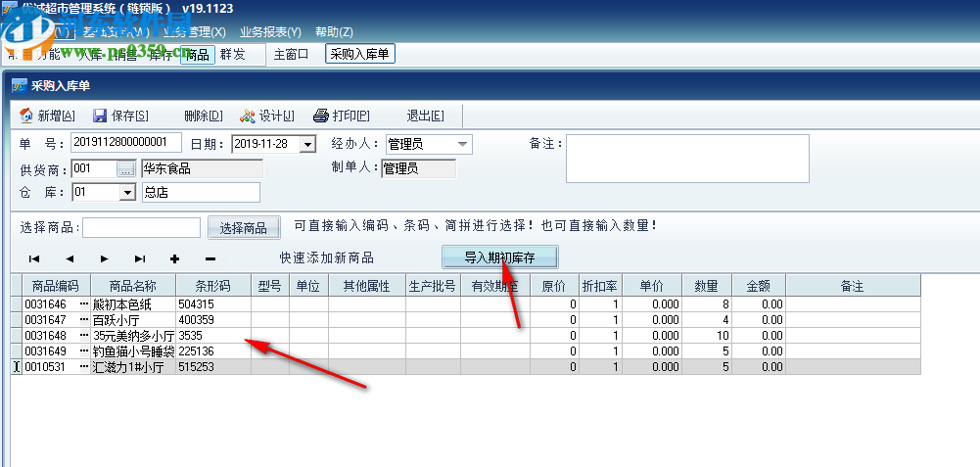The image size is (980, 467).
Task: Click barcode cell 504315
Action: [x=213, y=304]
